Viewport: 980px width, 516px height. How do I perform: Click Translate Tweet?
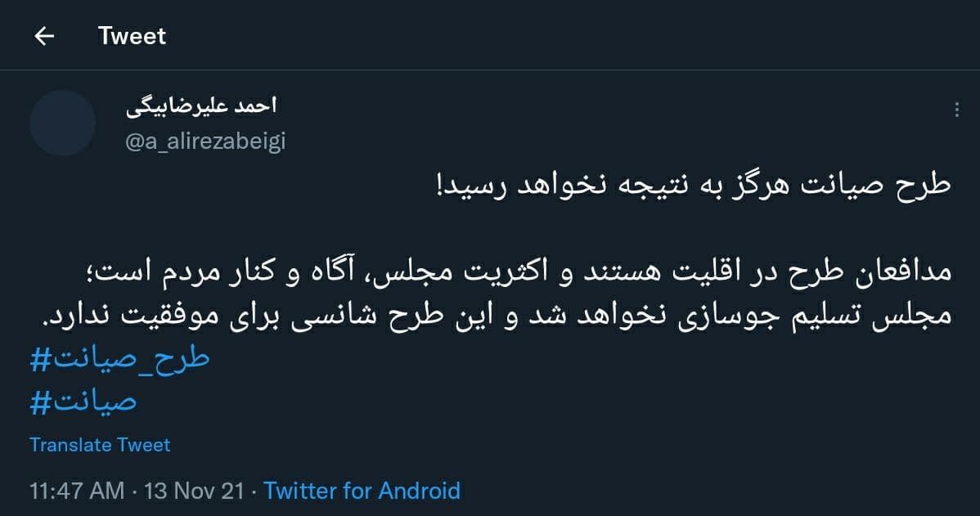(100, 445)
